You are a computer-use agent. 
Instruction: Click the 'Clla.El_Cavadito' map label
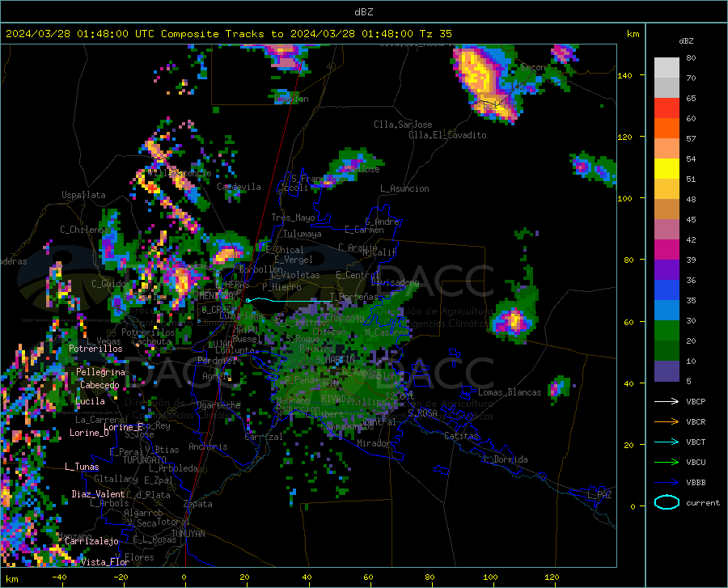(447, 135)
